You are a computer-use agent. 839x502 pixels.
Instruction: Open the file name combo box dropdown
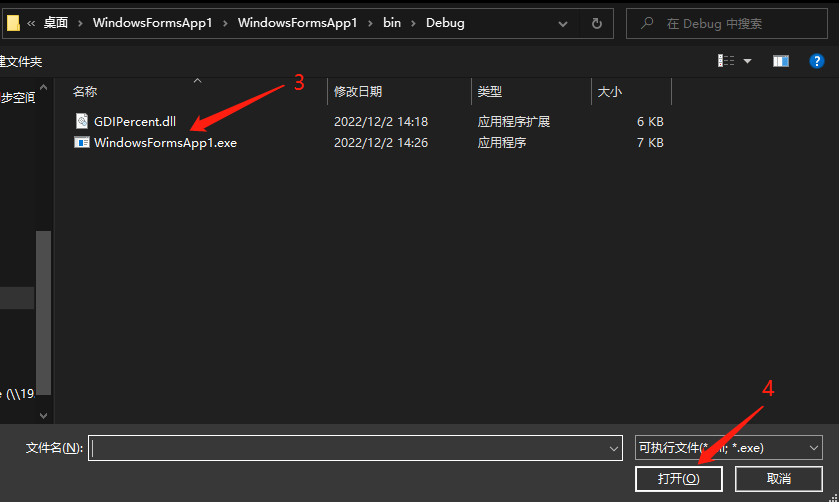[614, 448]
